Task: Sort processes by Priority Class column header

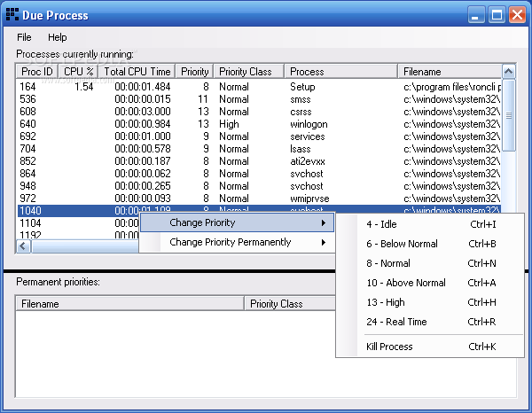Action: tap(249, 72)
